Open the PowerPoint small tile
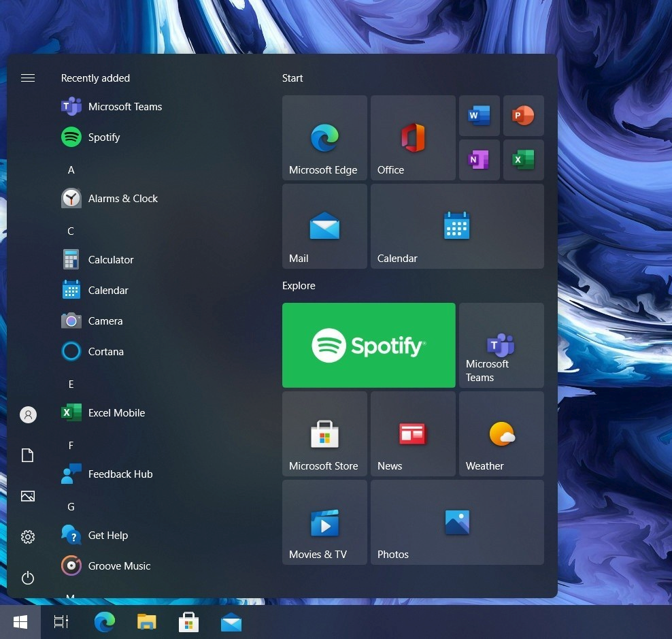The height and width of the screenshot is (639, 672). [523, 116]
